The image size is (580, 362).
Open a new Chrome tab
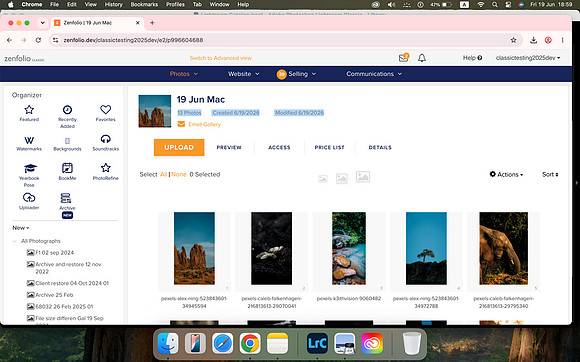(x=152, y=23)
